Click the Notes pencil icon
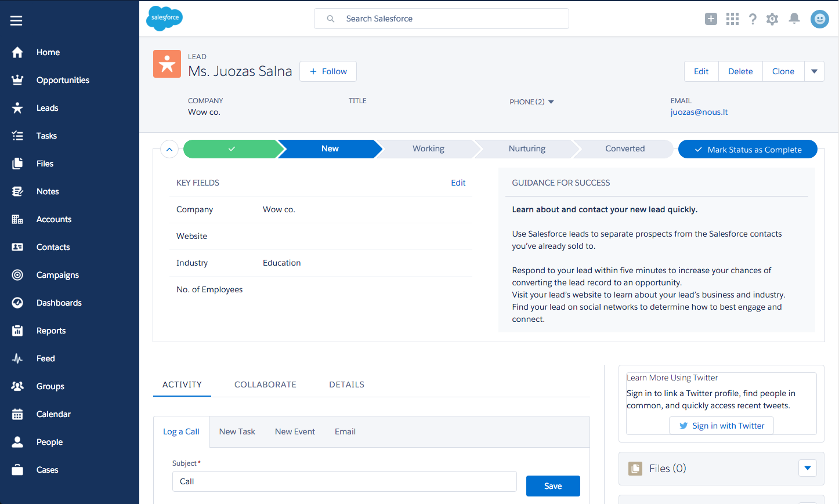The height and width of the screenshot is (504, 839). tap(17, 191)
